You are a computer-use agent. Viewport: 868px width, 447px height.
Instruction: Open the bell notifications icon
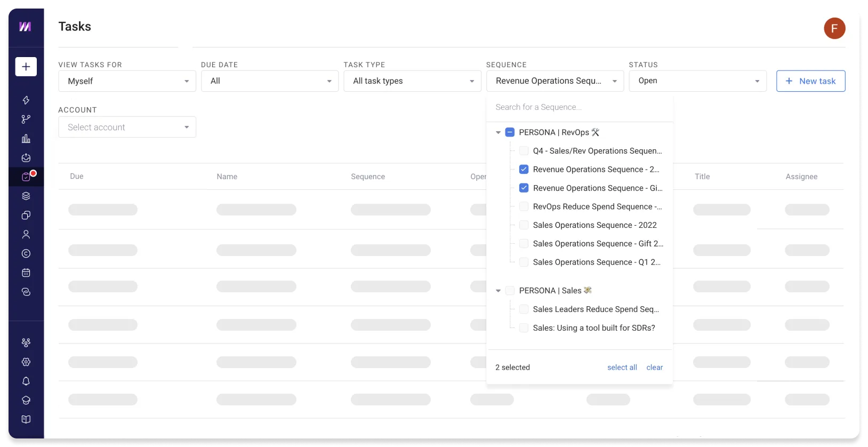(x=26, y=381)
